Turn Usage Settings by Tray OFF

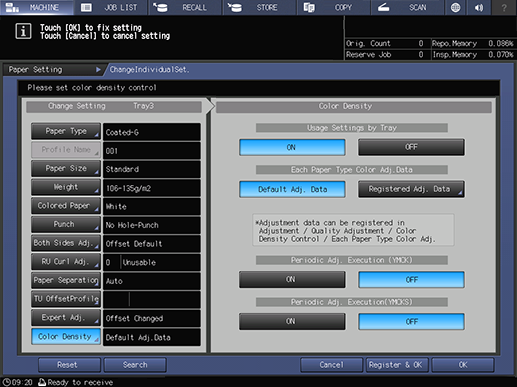411,147
